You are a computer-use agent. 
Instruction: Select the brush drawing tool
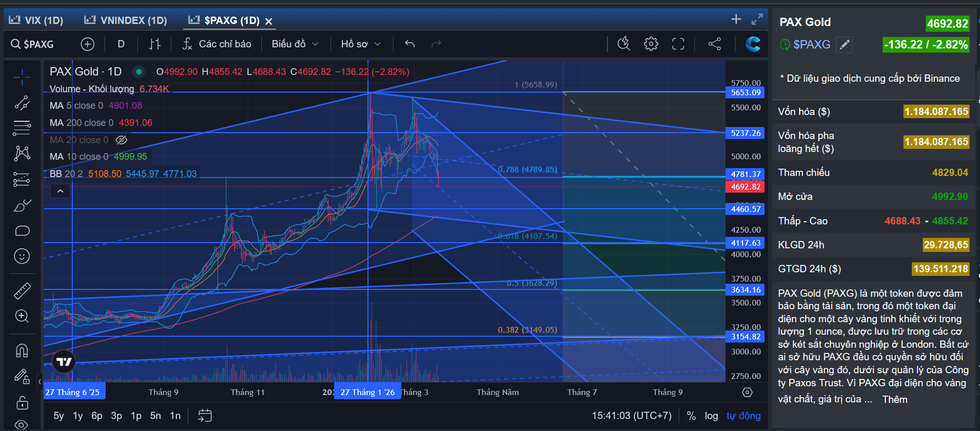(22, 206)
